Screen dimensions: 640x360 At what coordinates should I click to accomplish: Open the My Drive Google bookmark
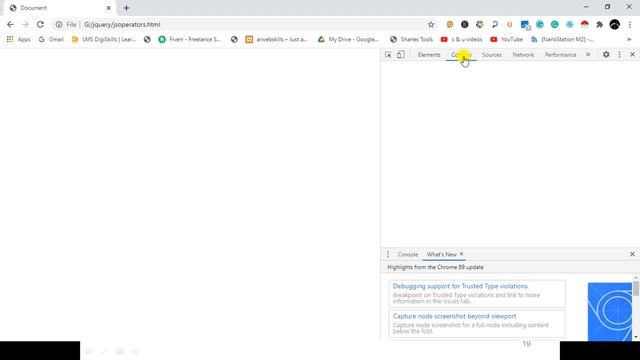[x=349, y=39]
